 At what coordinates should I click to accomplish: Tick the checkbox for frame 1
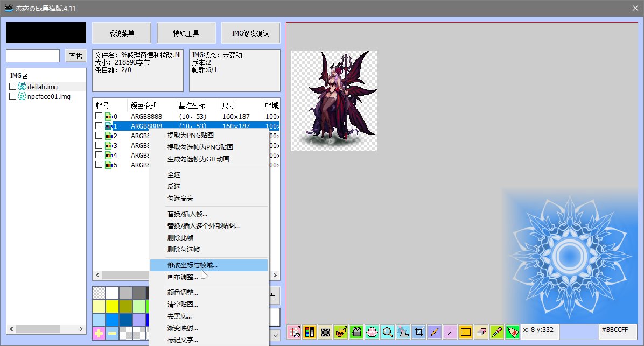tap(99, 125)
